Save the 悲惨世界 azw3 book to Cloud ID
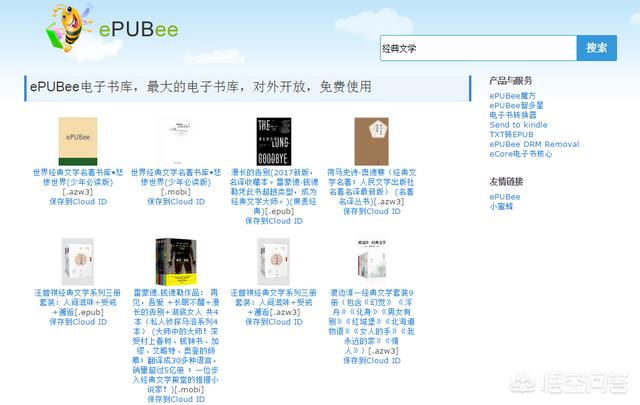The height and width of the screenshot is (405, 640). click(x=78, y=202)
